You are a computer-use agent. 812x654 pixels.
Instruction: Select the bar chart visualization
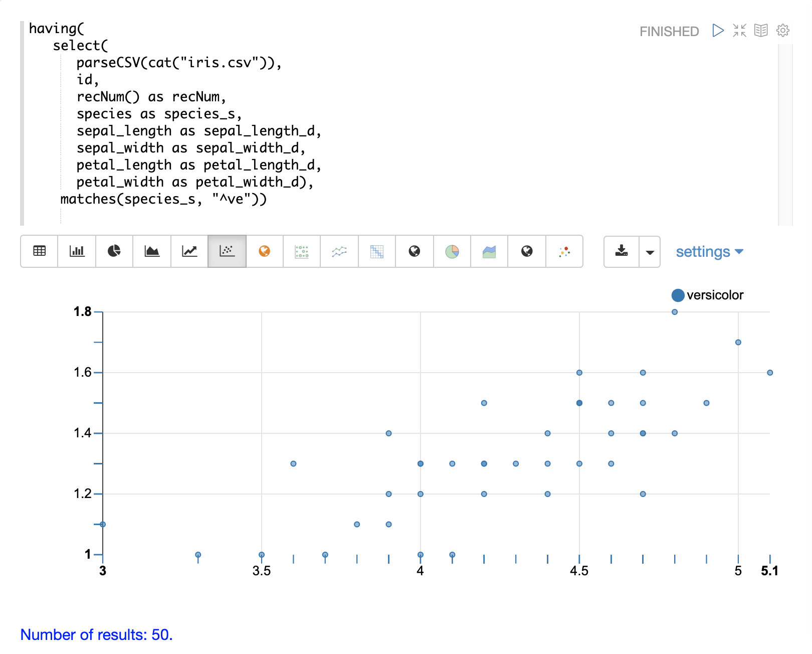(77, 251)
